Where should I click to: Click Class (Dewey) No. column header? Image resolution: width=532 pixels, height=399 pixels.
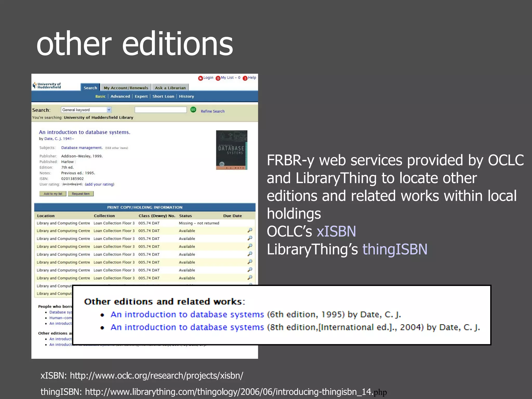tap(157, 216)
